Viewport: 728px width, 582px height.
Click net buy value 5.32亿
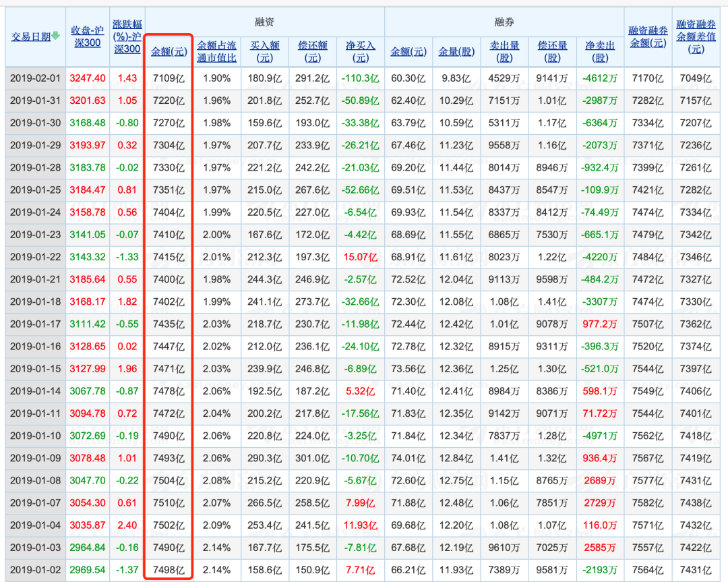click(x=360, y=391)
